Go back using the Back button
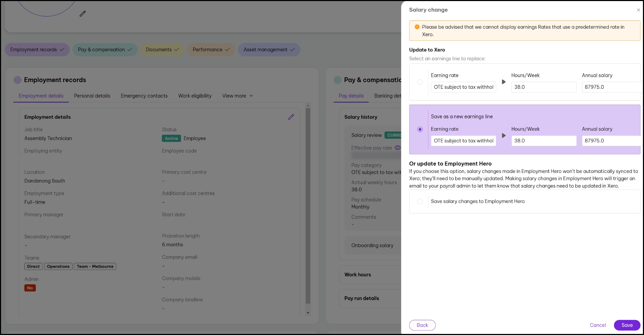Screen dimensions: 644x335 422,325
